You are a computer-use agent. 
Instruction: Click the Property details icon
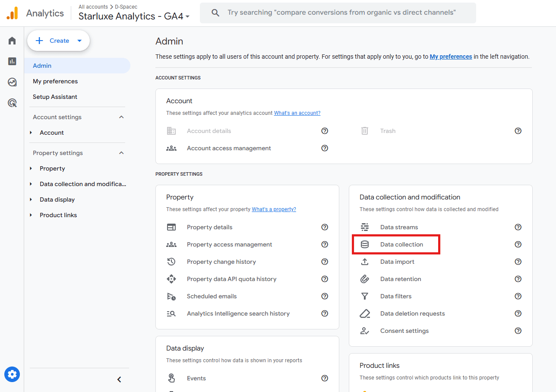pyautogui.click(x=171, y=227)
